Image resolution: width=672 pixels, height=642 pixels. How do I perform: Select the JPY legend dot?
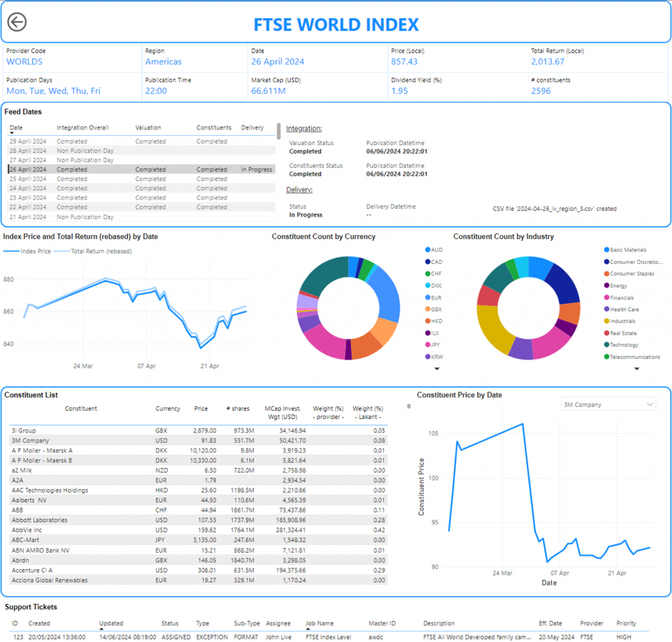click(427, 345)
